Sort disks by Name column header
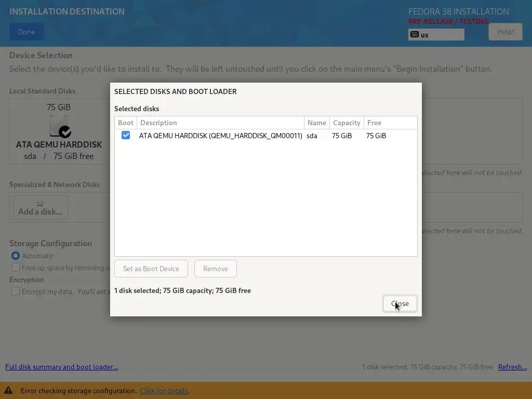 point(317,123)
